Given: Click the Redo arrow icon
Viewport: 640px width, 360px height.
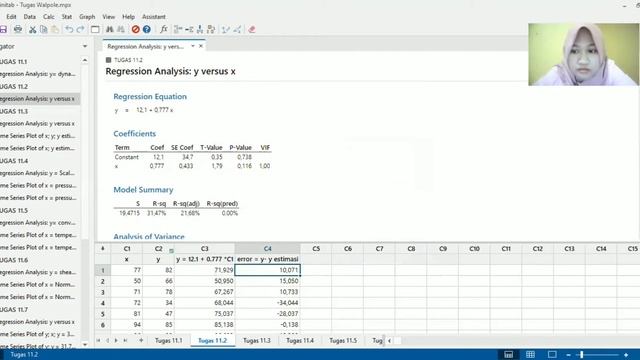Looking at the screenshot, I should [80, 29].
